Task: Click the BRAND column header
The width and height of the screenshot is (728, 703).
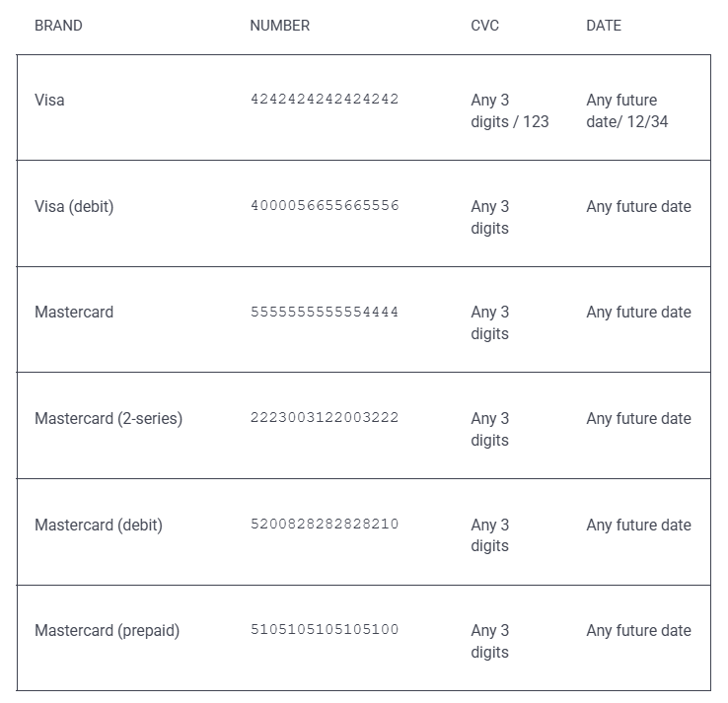Action: coord(58,26)
